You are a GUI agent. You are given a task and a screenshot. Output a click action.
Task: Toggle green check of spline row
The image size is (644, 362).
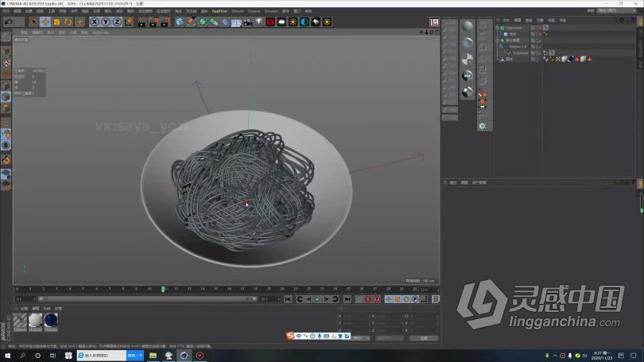click(540, 53)
